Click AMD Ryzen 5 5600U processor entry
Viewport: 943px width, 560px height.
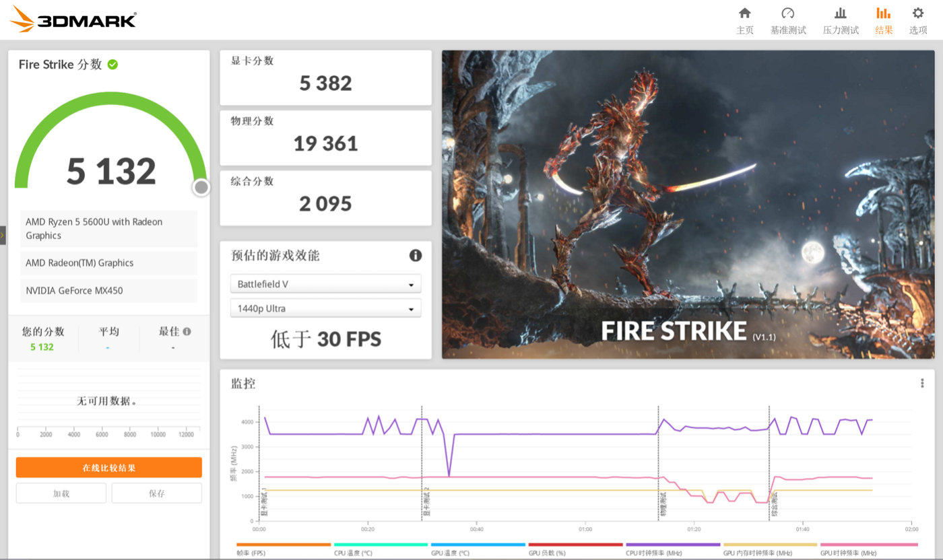coord(109,229)
